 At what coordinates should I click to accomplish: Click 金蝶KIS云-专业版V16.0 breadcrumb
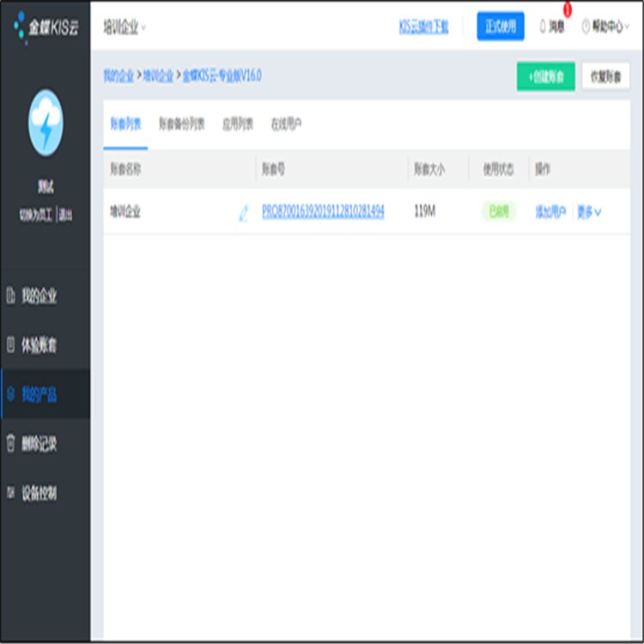point(222,76)
